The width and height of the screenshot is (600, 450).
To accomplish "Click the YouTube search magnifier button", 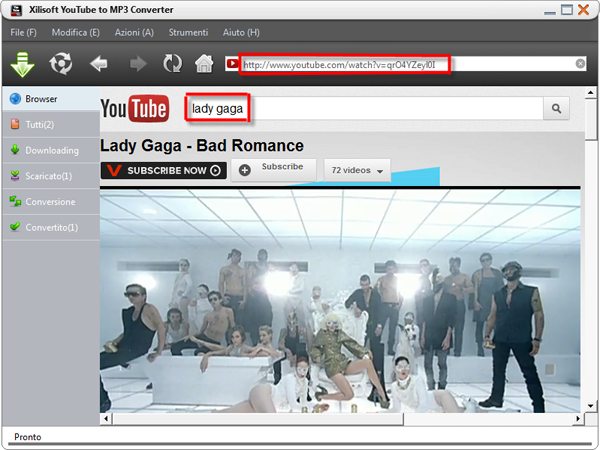I will coord(556,109).
